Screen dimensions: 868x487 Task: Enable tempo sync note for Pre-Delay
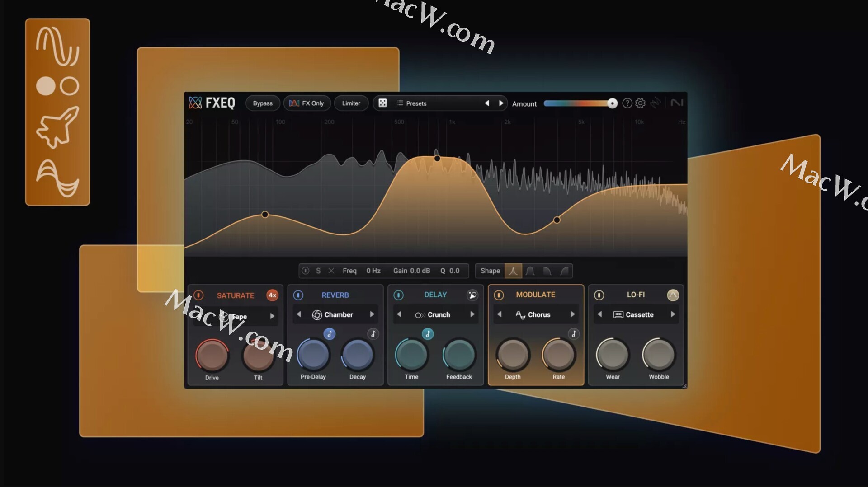click(x=330, y=334)
